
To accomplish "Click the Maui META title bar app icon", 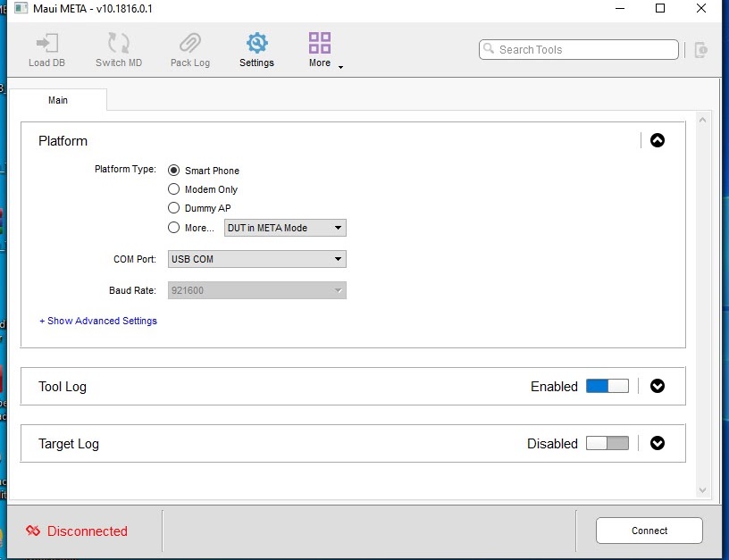I will [21, 8].
